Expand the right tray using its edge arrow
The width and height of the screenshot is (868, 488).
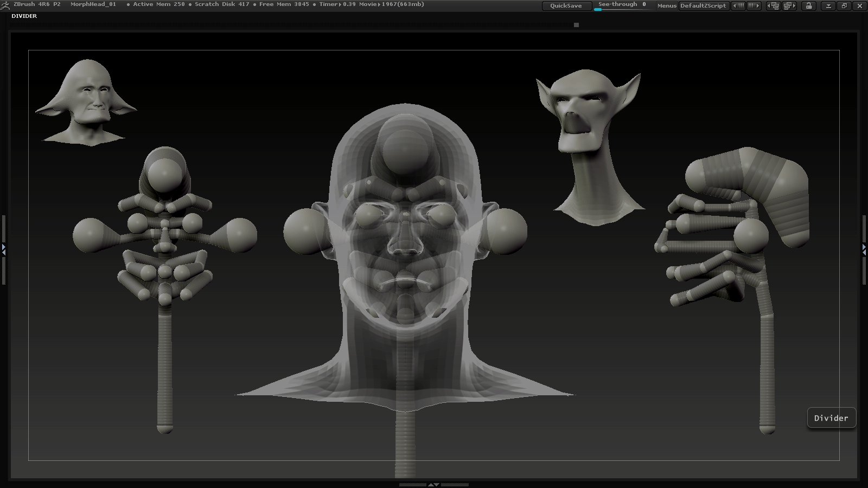tap(865, 249)
